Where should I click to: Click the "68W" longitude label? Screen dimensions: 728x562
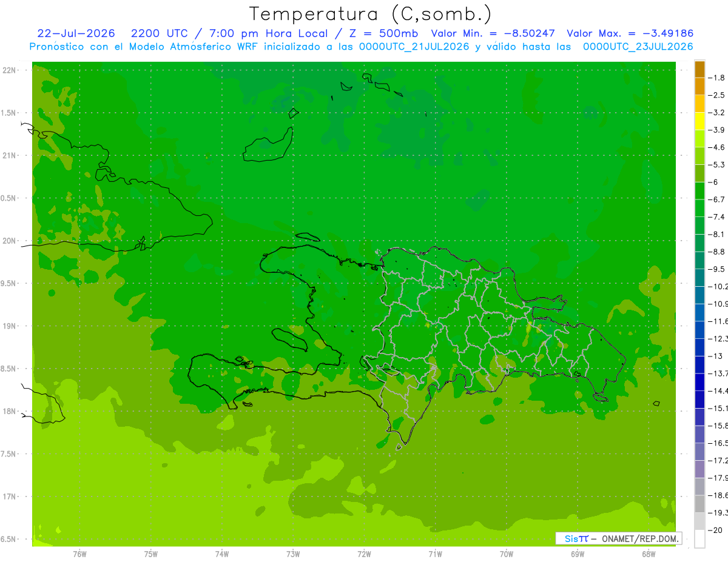[x=649, y=554]
